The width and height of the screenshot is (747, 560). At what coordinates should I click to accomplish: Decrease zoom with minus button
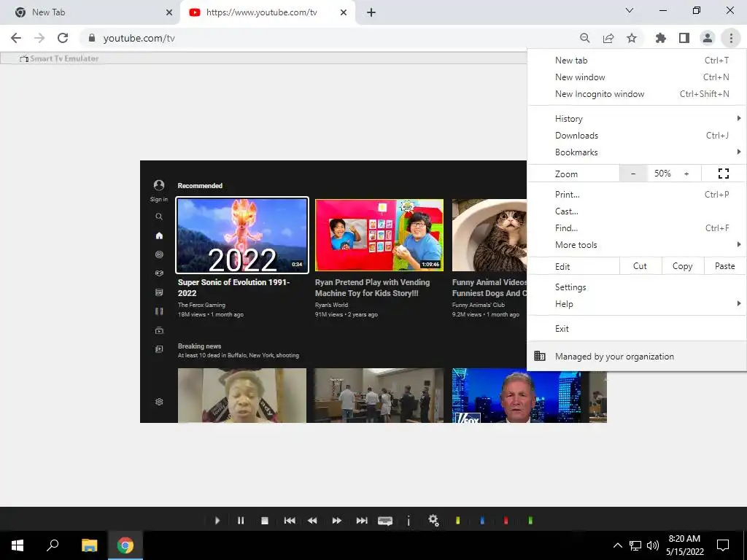click(633, 174)
